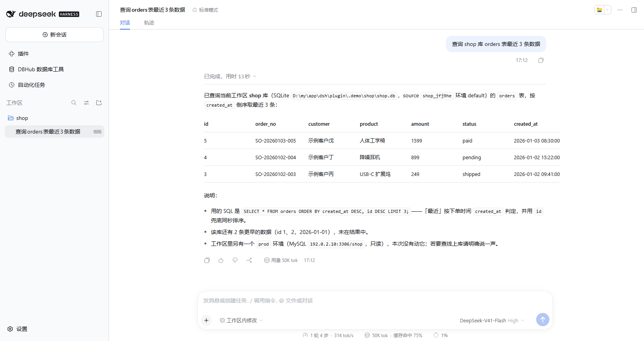
Task: Start a 新会话 new conversation
Action: pyautogui.click(x=55, y=35)
